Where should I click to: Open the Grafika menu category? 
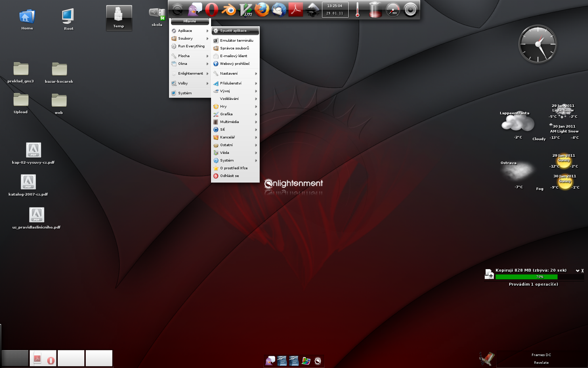tap(235, 114)
